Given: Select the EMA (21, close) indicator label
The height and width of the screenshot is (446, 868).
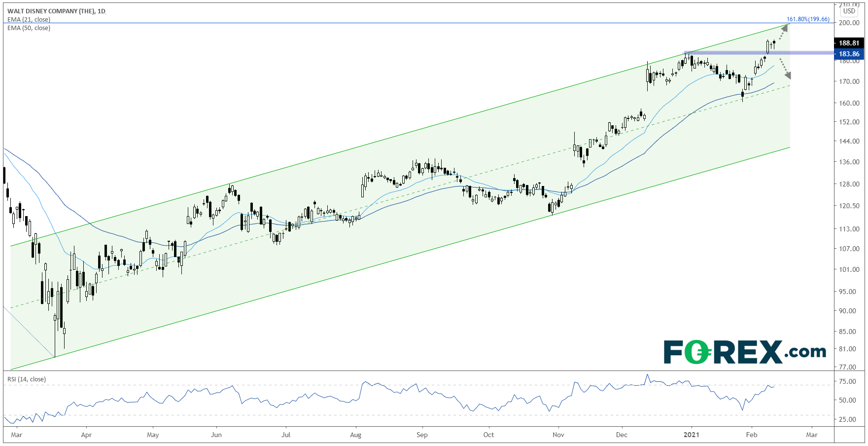Looking at the screenshot, I should click(x=29, y=20).
